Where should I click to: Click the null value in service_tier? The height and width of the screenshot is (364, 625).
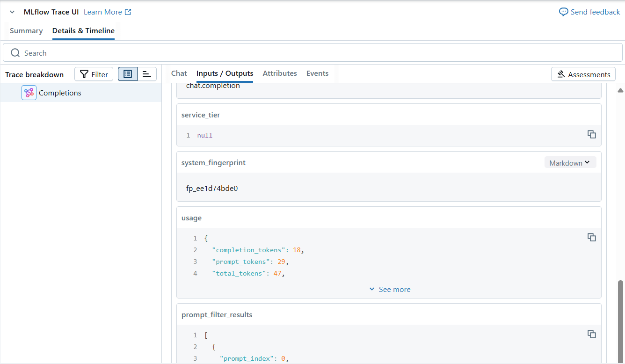[x=205, y=135]
